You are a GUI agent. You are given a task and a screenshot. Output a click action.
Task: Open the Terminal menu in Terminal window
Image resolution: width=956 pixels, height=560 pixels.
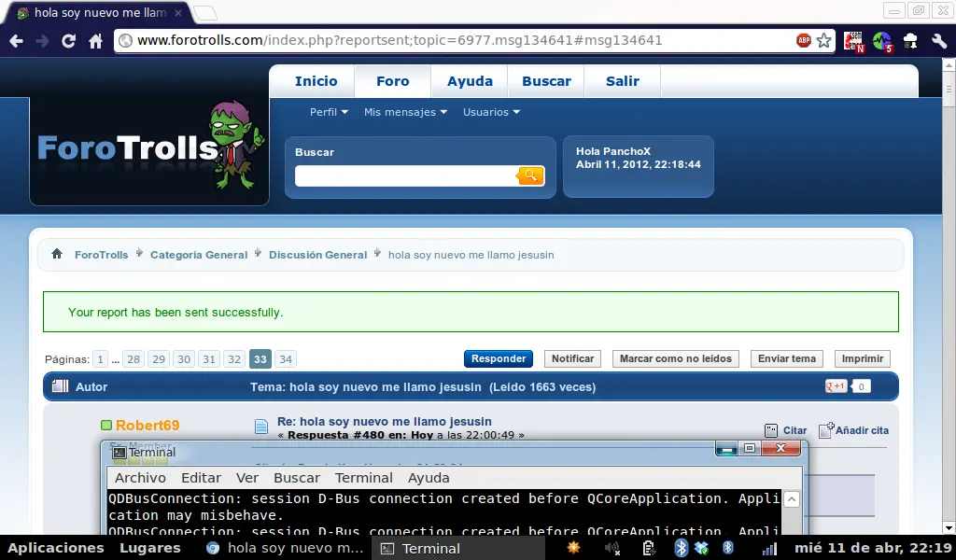pos(364,478)
